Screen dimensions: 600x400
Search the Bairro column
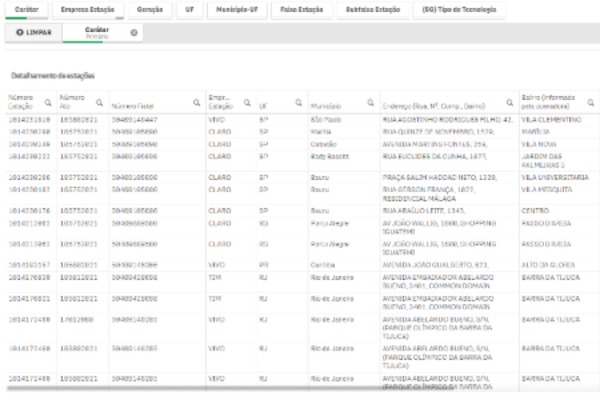[591, 102]
